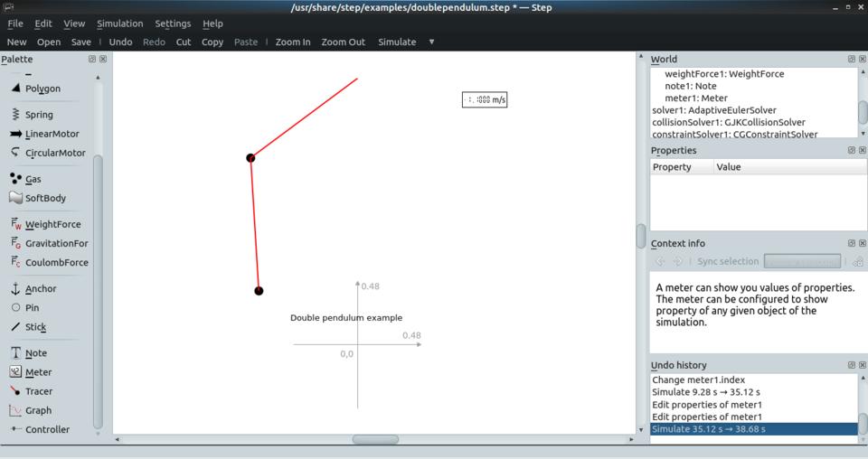Click the horizontal scrollbar handle under the canvas
Viewport: 868px width, 459px height.
(375, 440)
